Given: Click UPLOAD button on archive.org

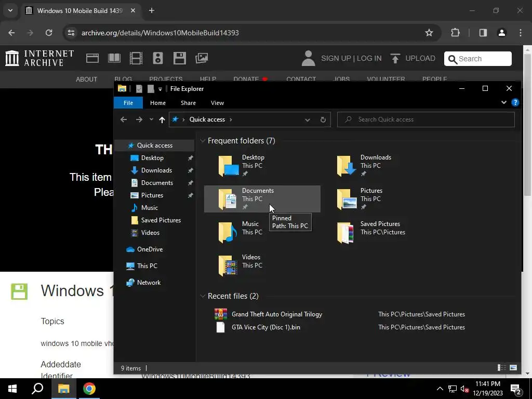Looking at the screenshot, I should (x=413, y=58).
